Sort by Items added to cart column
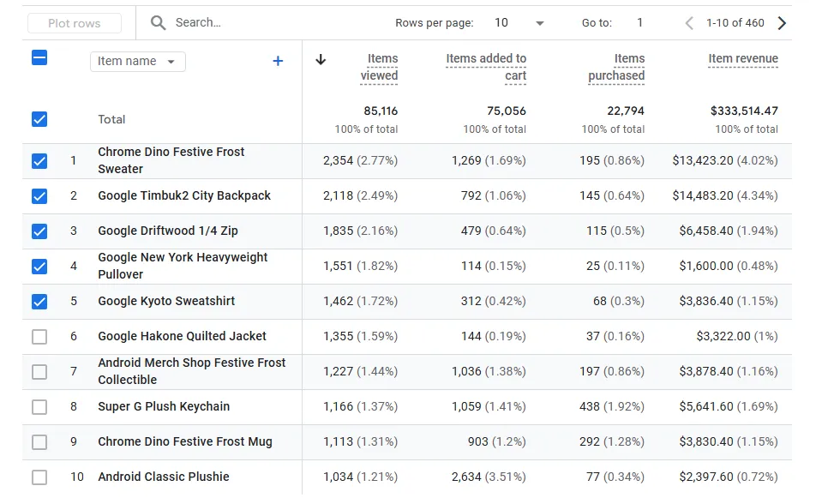The image size is (816, 504). point(486,67)
